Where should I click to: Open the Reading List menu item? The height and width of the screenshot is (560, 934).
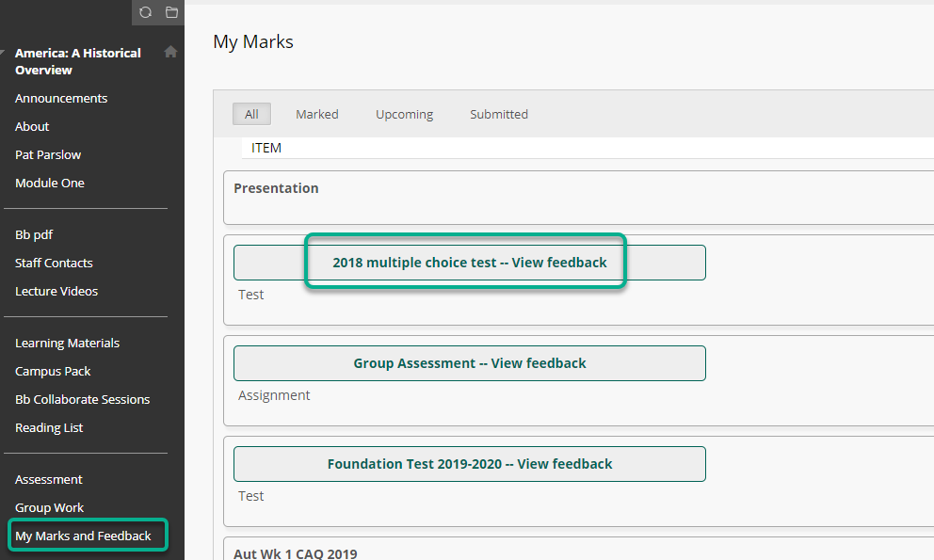(49, 427)
